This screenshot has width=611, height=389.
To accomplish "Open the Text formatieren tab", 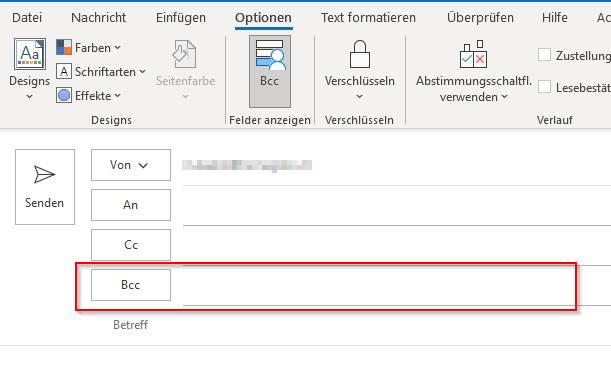I will point(368,18).
